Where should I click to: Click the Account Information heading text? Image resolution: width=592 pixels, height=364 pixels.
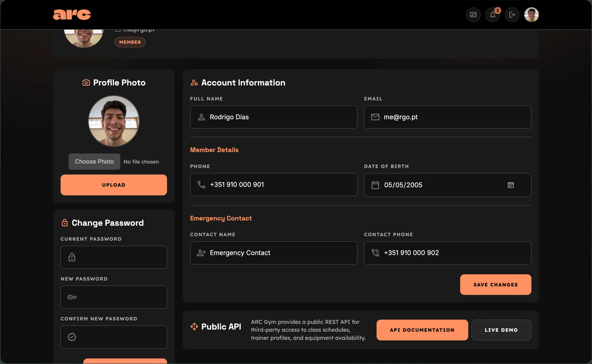click(243, 83)
